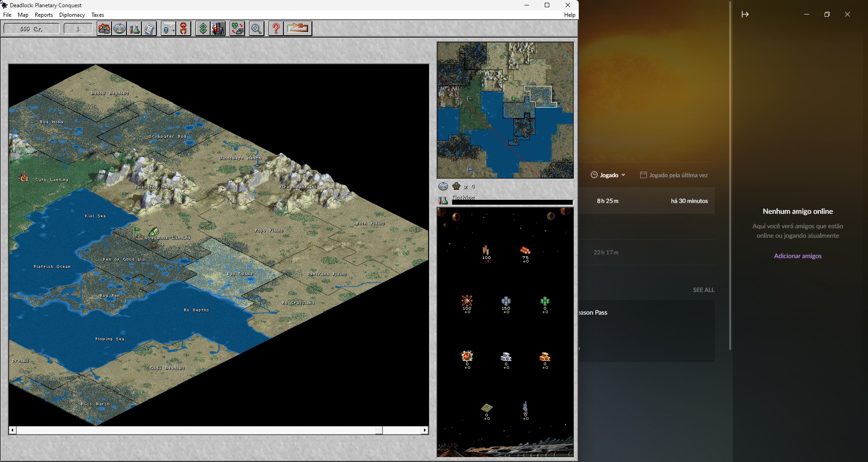Click the Cyth Landing colony icon on map
This screenshot has width=868, height=462.
(24, 177)
